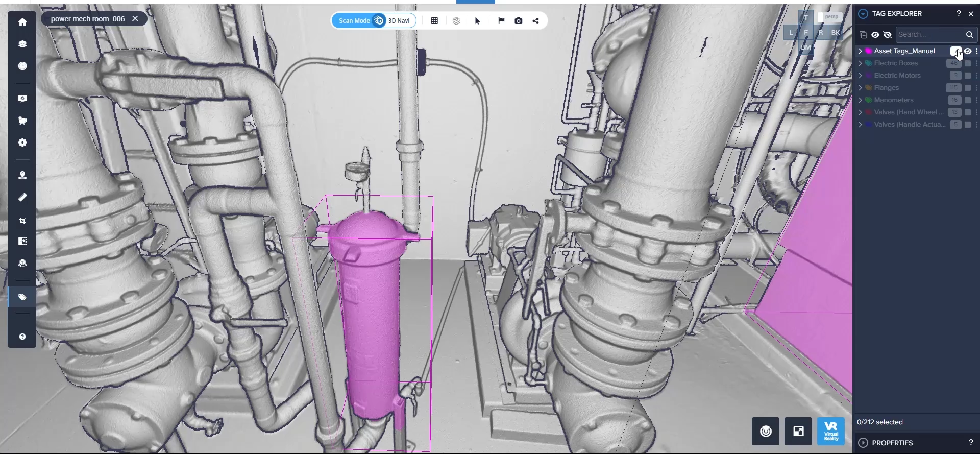
Task: Select the crop tool in sidebar
Action: [x=22, y=221]
